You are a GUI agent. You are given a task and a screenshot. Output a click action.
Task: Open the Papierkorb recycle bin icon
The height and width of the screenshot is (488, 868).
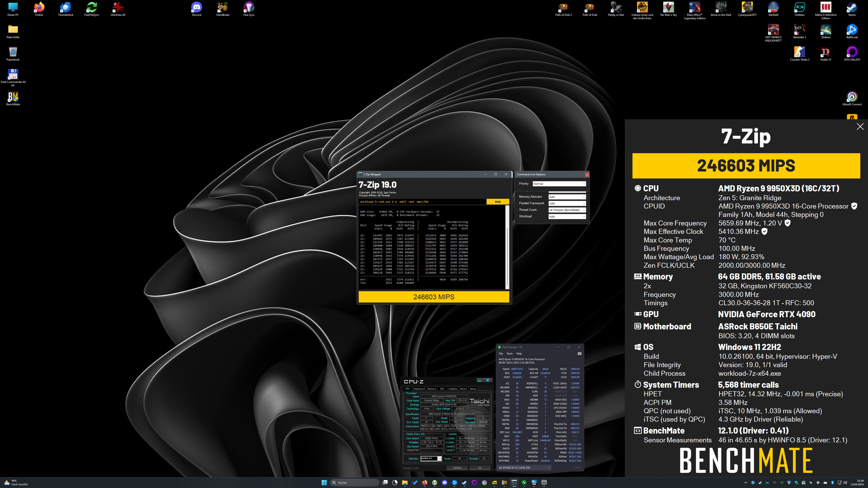click(x=13, y=54)
